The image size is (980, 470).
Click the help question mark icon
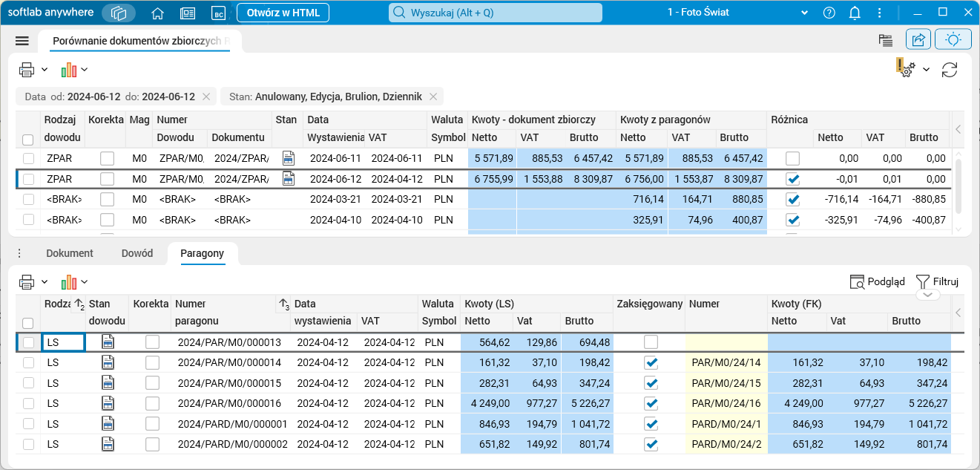(829, 13)
